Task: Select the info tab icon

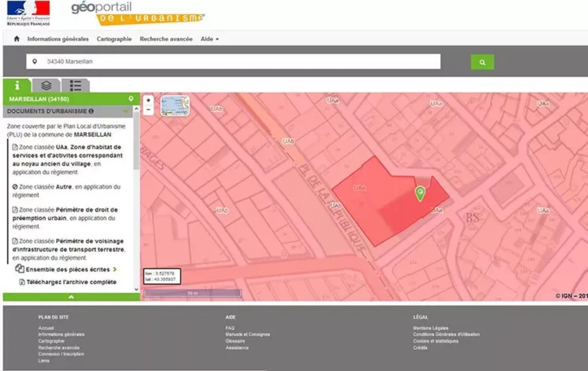Action: [x=17, y=85]
